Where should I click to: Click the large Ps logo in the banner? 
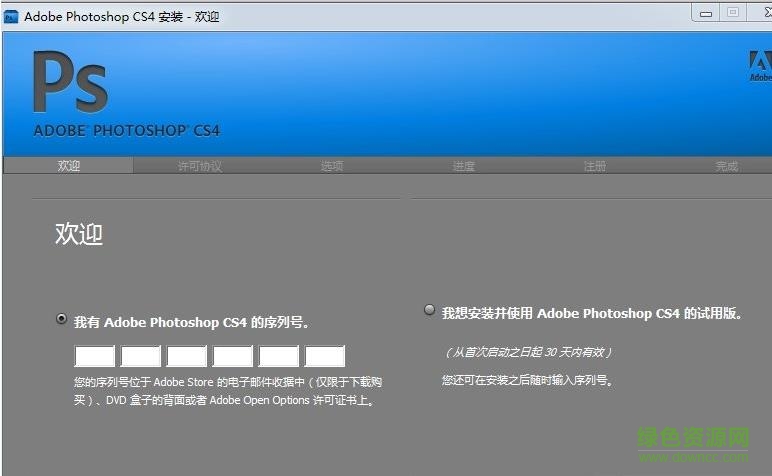point(70,82)
